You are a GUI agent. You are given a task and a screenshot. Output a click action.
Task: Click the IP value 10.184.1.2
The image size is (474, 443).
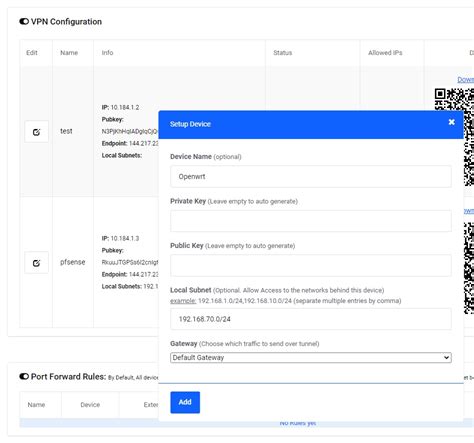pos(125,107)
